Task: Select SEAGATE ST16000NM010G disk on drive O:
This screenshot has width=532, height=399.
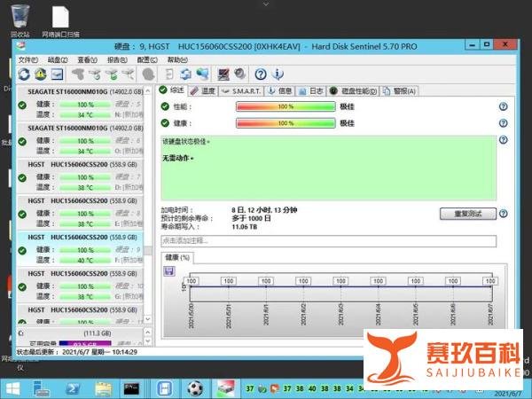Action: tap(81, 139)
